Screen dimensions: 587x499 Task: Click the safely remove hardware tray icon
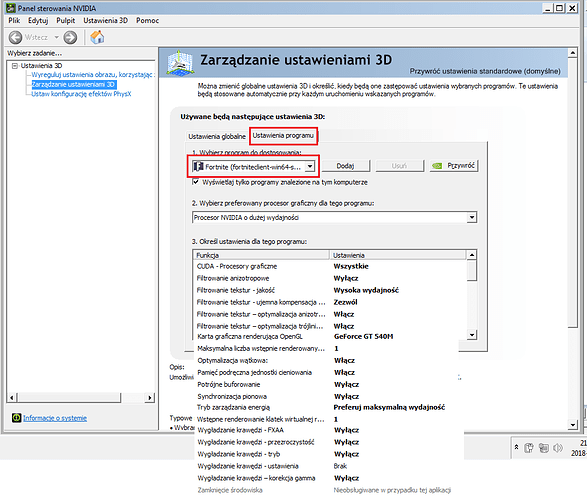coord(529,448)
